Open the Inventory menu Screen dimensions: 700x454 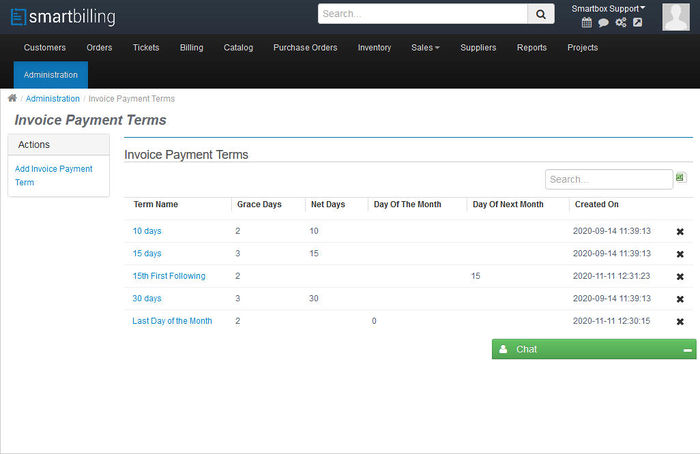point(374,47)
